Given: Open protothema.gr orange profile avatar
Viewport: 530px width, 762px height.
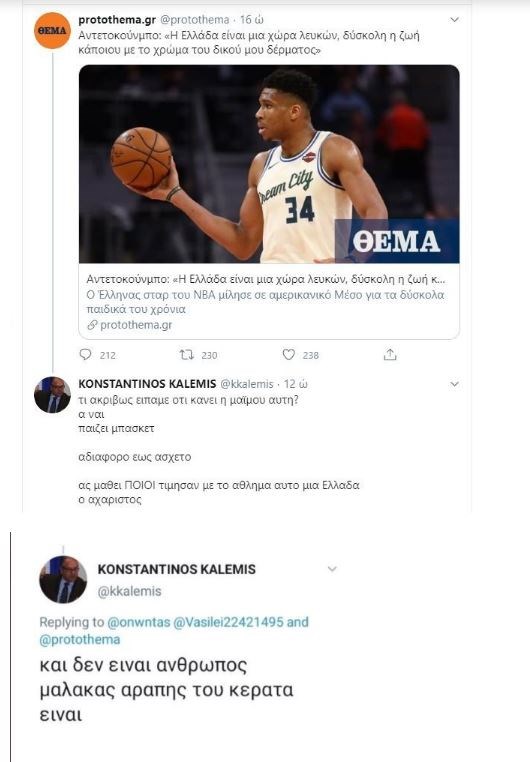Looking at the screenshot, I should tap(52, 31).
